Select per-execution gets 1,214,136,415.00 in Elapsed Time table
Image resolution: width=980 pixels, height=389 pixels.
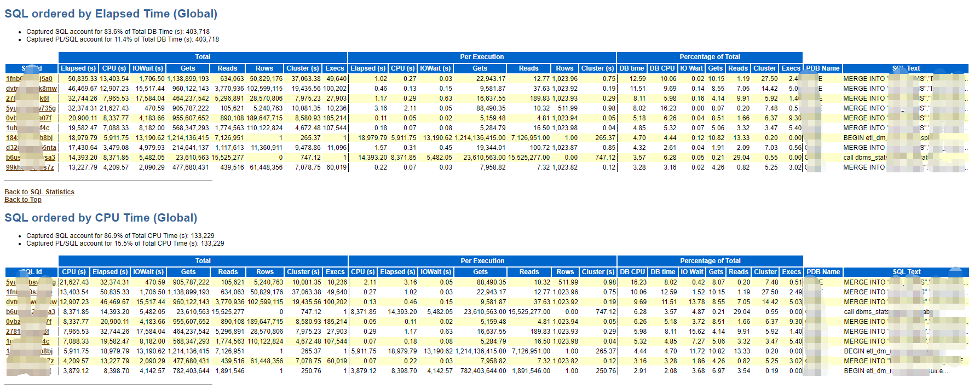480,138
